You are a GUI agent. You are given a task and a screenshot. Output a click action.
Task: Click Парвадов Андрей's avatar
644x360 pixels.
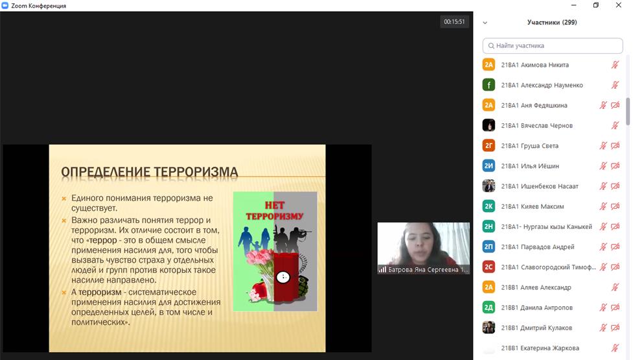point(489,246)
